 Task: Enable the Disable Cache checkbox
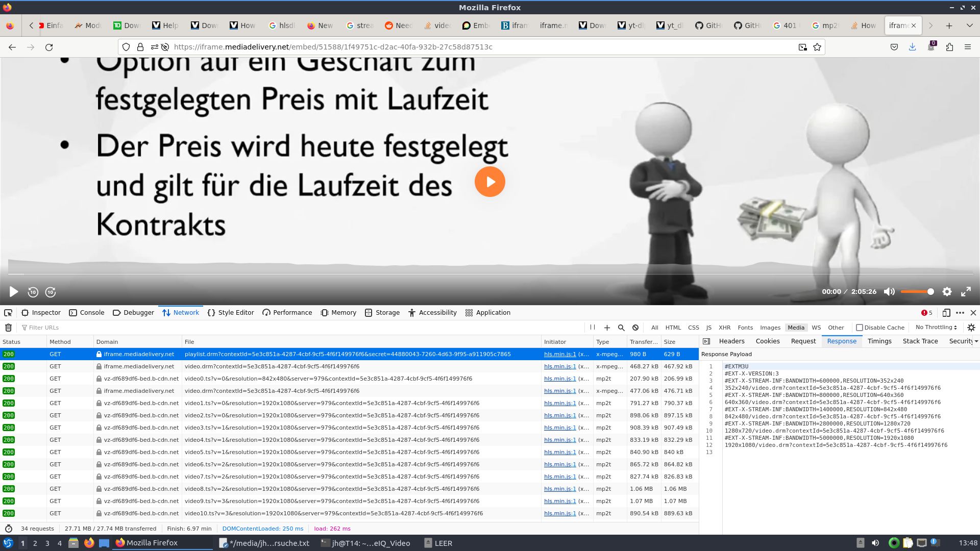pos(860,328)
